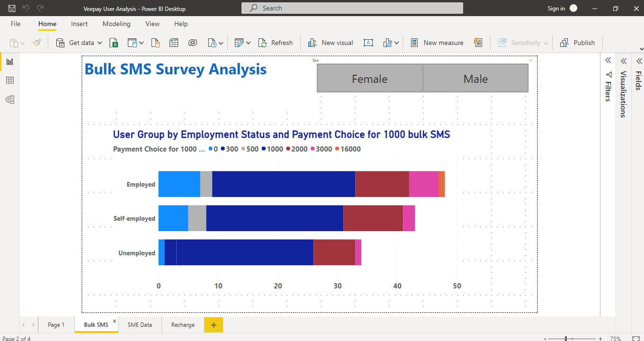Click the zoom slider handle
Image resolution: width=644 pixels, height=341 pixels.
pos(566,339)
